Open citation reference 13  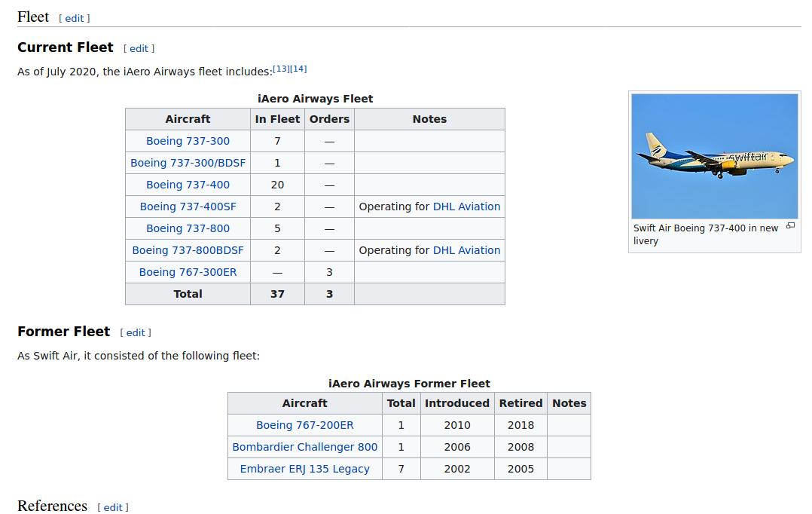pos(281,69)
